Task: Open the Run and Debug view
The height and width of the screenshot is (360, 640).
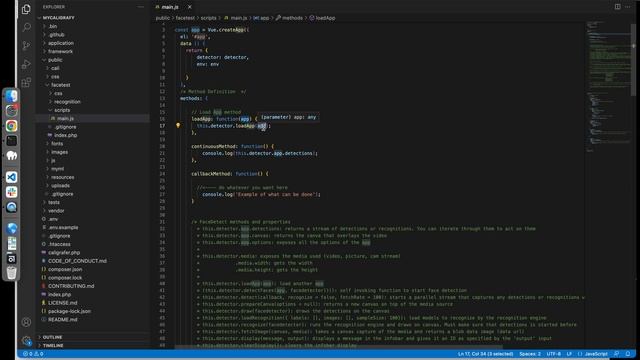Action: (x=26, y=64)
